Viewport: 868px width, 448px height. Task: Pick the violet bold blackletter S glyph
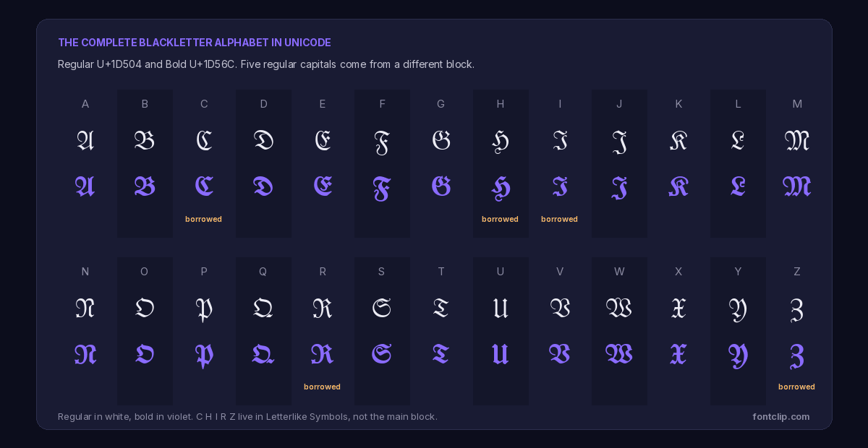pyautogui.click(x=382, y=354)
